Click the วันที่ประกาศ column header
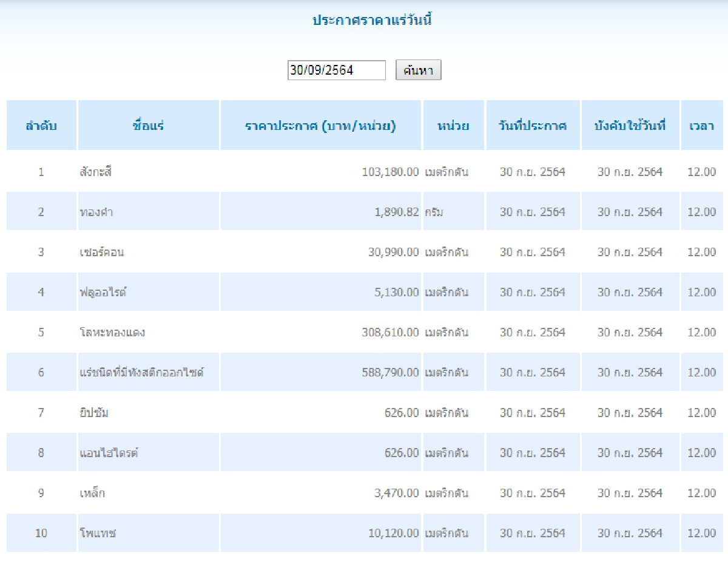 (x=533, y=126)
